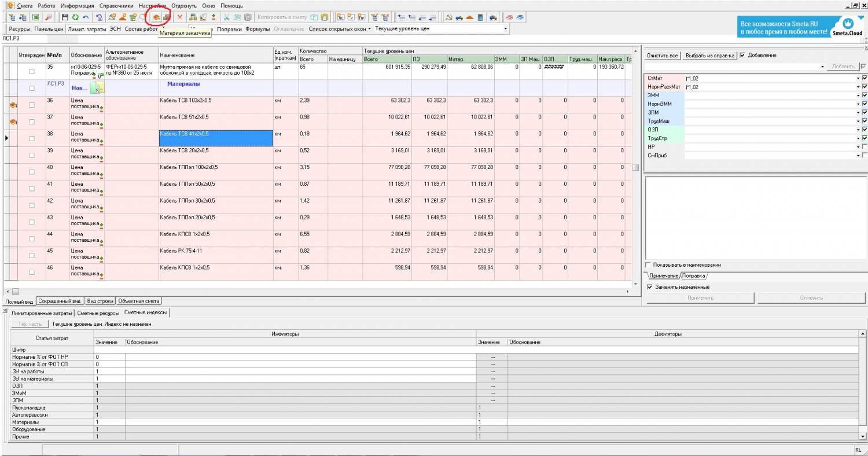This screenshot has width=868, height=456.
Task: Expand the 'СтМат' field dropdown arrow
Action: pyautogui.click(x=858, y=78)
